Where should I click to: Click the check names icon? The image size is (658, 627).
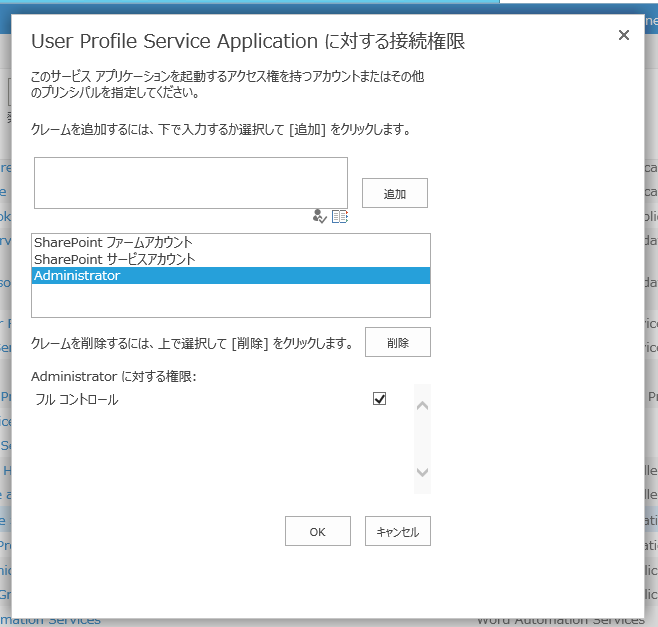click(x=319, y=216)
